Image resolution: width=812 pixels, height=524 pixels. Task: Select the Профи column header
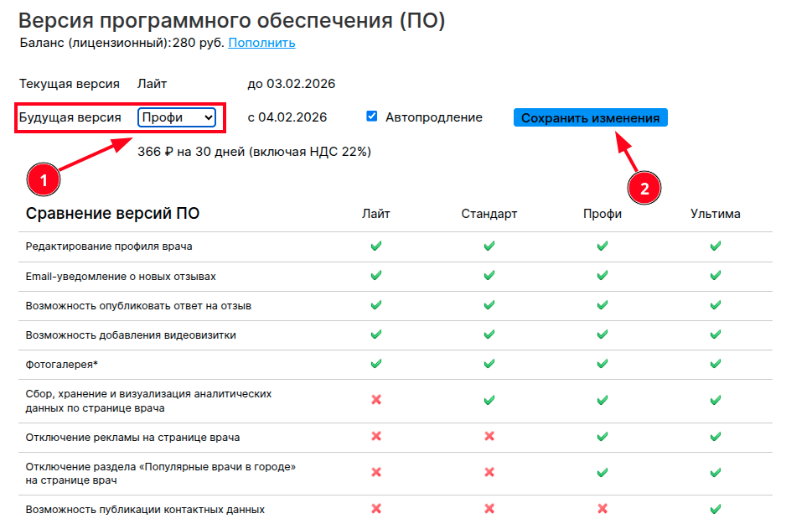coord(602,214)
